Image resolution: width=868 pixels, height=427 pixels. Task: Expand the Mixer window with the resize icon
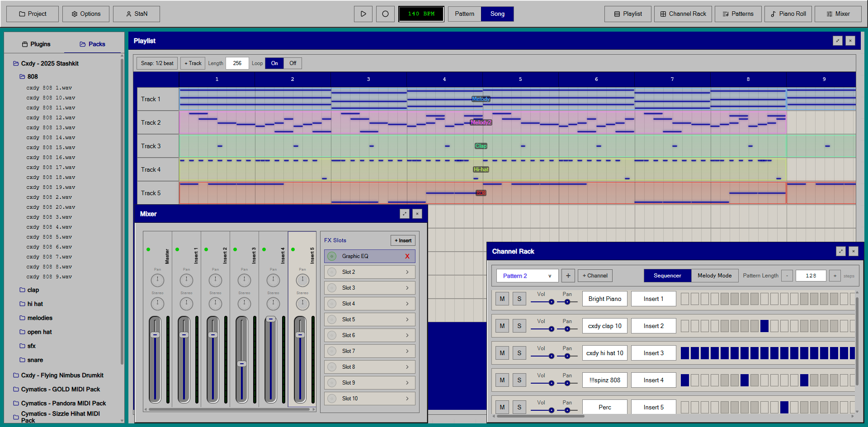tap(405, 214)
